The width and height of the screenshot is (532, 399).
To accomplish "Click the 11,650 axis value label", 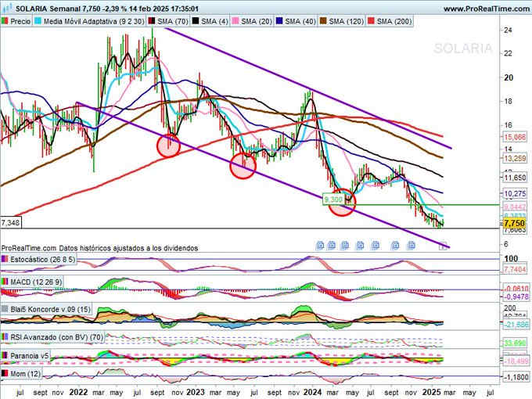I will coord(515,178).
